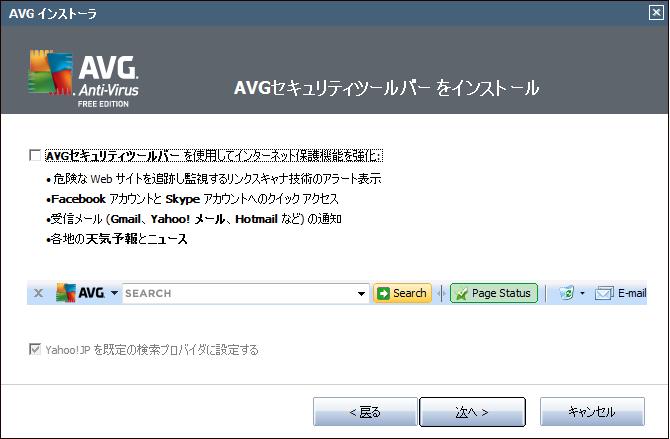670x439 pixels.
Task: Click the X icon on toolbar preview
Action: [x=38, y=293]
